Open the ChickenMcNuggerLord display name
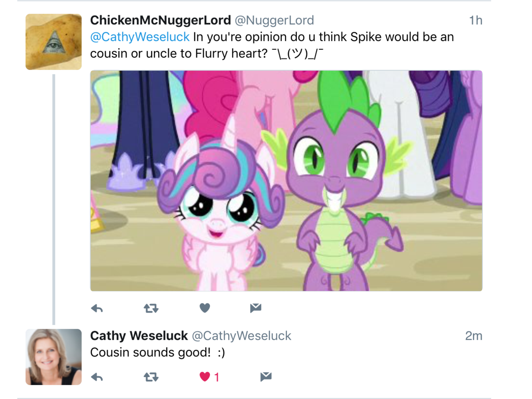The image size is (532, 399). [x=161, y=20]
